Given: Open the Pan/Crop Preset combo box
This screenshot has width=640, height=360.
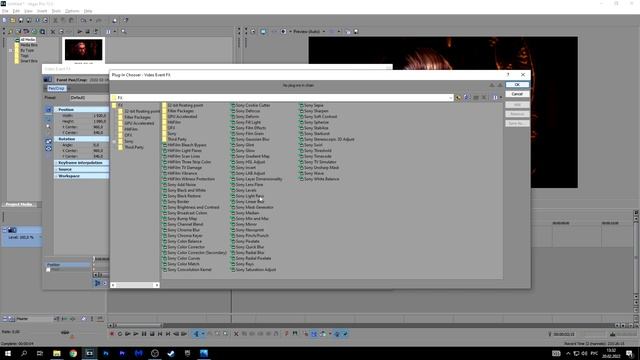Looking at the screenshot, I should pyautogui.click(x=89, y=98).
